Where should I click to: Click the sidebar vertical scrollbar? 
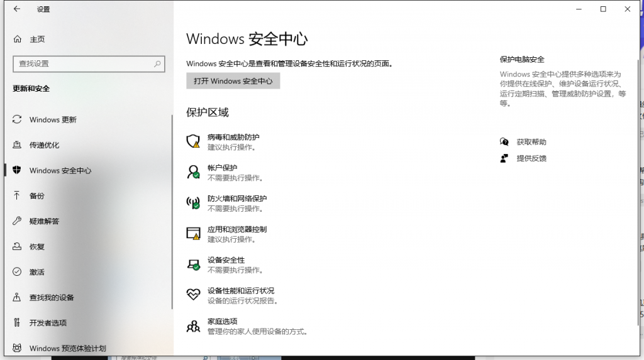pos(172,214)
